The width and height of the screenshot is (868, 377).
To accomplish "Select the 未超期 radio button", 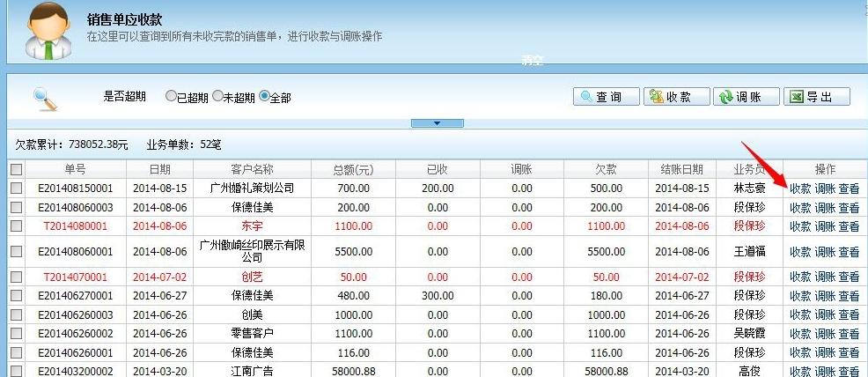I will tap(217, 97).
